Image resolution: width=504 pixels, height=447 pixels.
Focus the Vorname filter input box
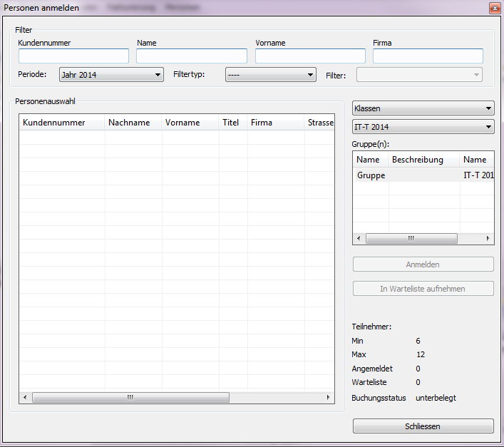(310, 56)
